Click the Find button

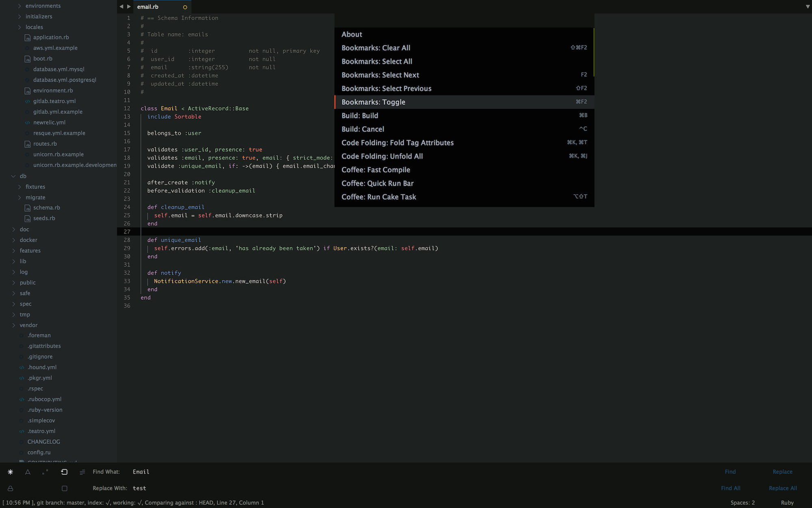pyautogui.click(x=730, y=472)
